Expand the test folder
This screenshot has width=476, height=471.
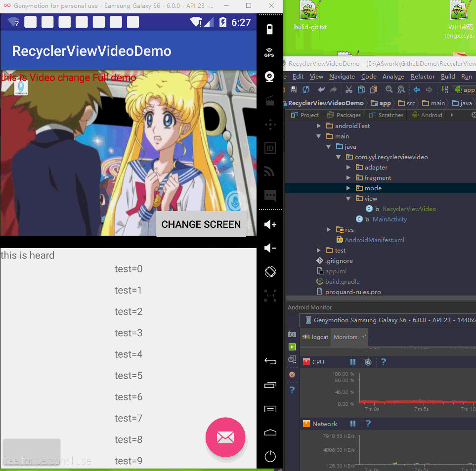318,251
